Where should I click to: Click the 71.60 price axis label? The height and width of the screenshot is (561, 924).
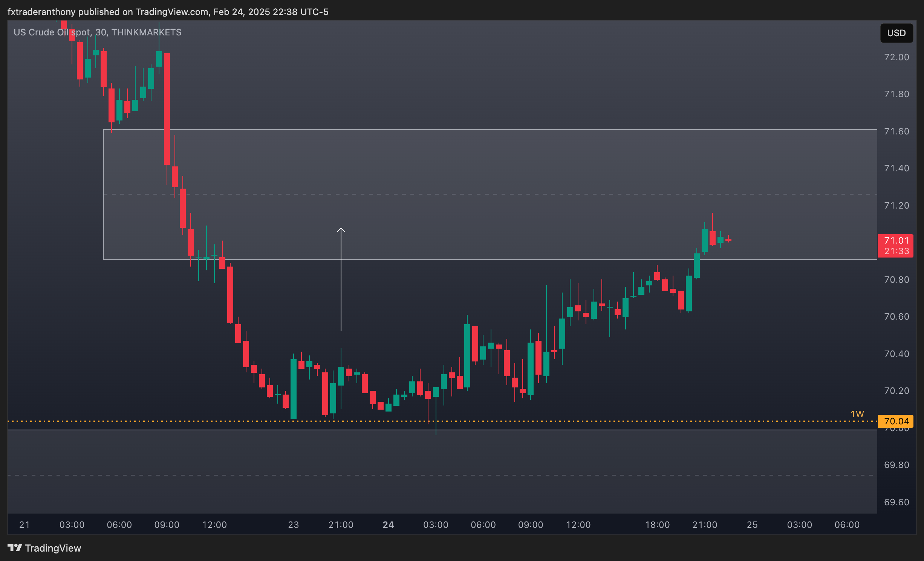tap(896, 131)
